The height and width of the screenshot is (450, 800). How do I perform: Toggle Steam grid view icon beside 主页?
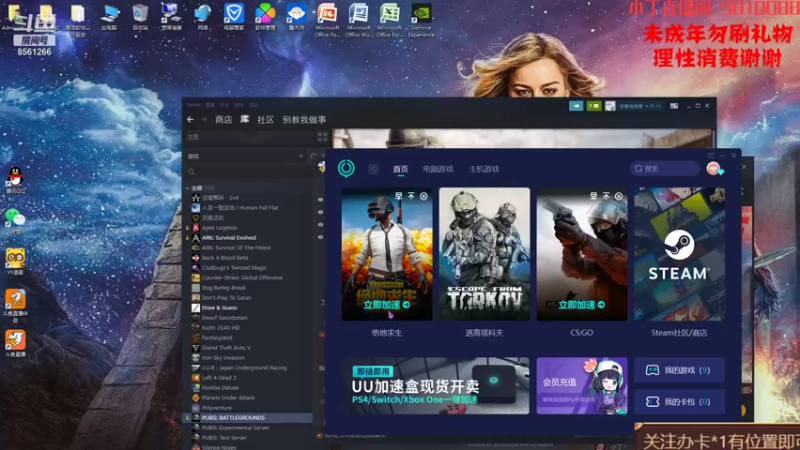point(322,137)
